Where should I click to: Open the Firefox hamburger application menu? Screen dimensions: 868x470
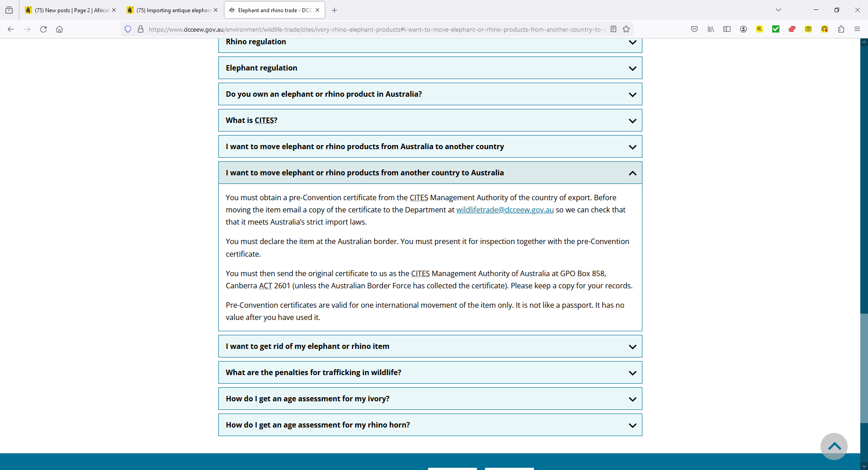pyautogui.click(x=857, y=29)
